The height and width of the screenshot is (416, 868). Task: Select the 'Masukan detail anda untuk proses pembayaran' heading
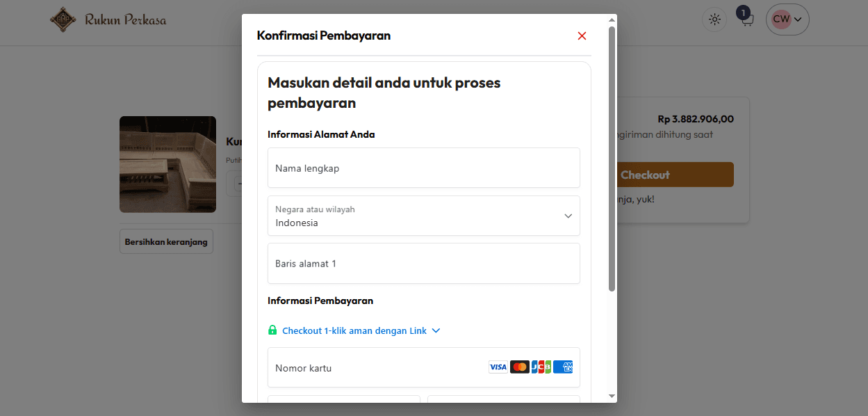pos(384,93)
